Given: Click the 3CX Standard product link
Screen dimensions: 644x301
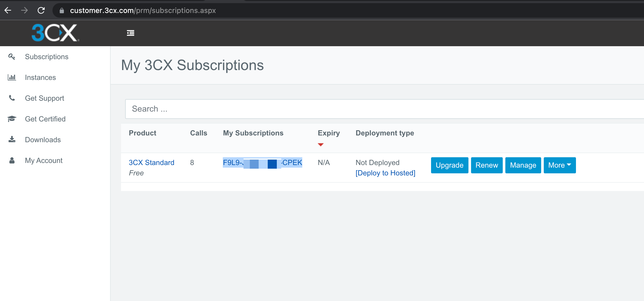Looking at the screenshot, I should pyautogui.click(x=151, y=162).
